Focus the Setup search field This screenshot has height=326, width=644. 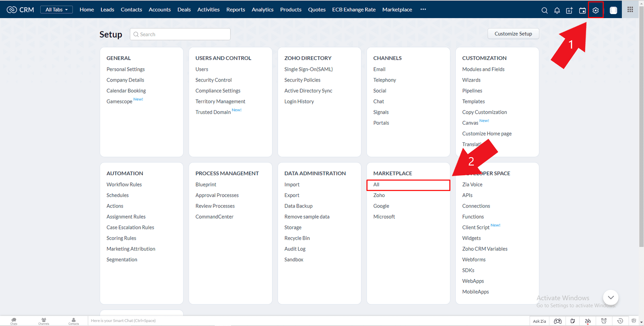point(180,34)
